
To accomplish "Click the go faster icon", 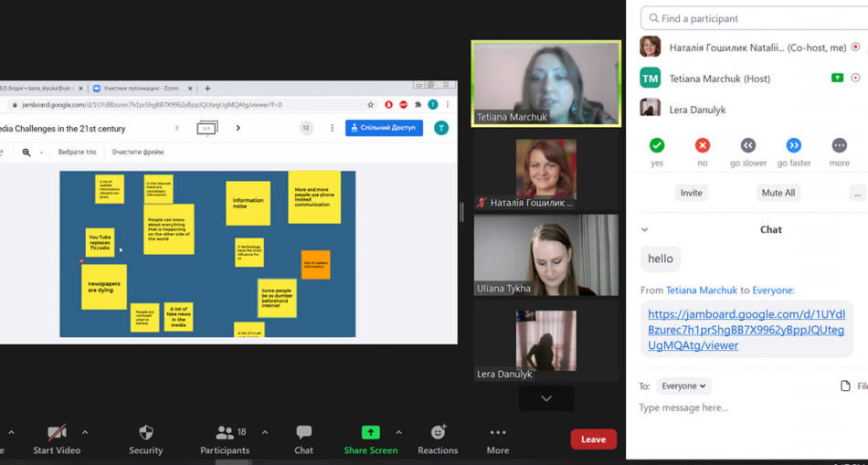I will click(793, 145).
